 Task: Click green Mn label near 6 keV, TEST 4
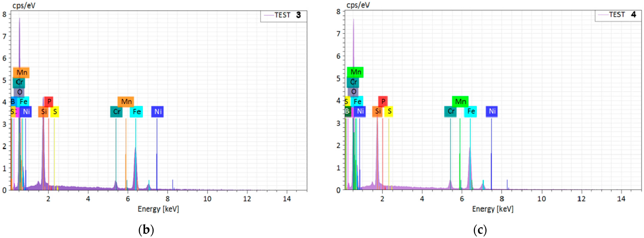tap(460, 101)
